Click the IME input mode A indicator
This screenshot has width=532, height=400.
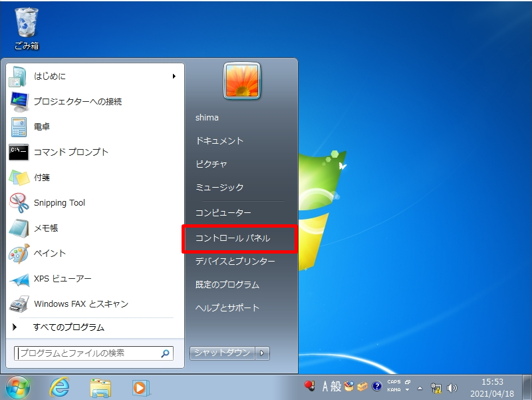click(325, 387)
